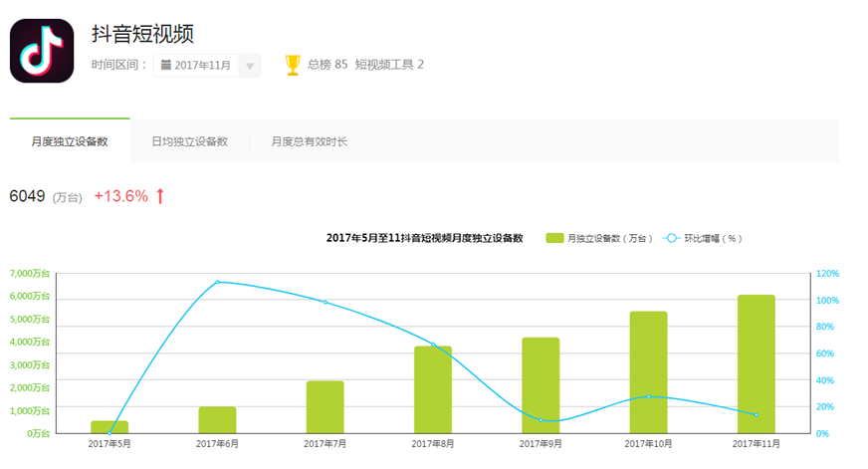Screen dimensions: 868x469
Task: Click the 60% right axis label
Action: pyautogui.click(x=825, y=353)
